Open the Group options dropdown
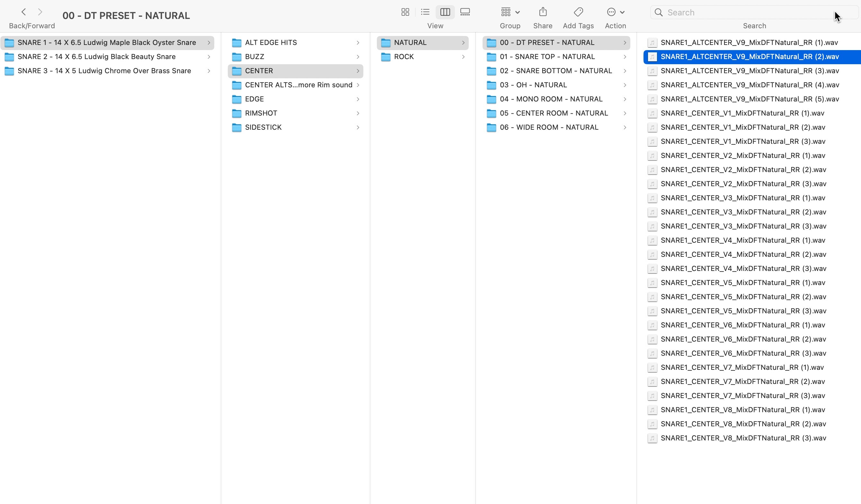The height and width of the screenshot is (504, 861). (x=510, y=12)
